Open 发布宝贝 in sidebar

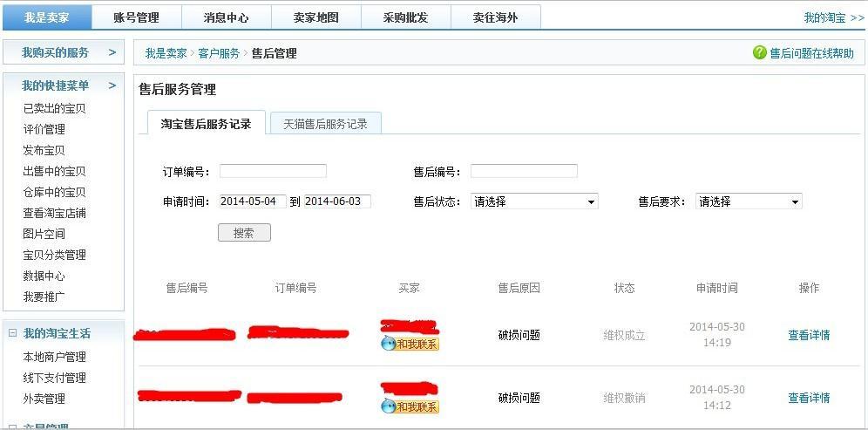44,150
